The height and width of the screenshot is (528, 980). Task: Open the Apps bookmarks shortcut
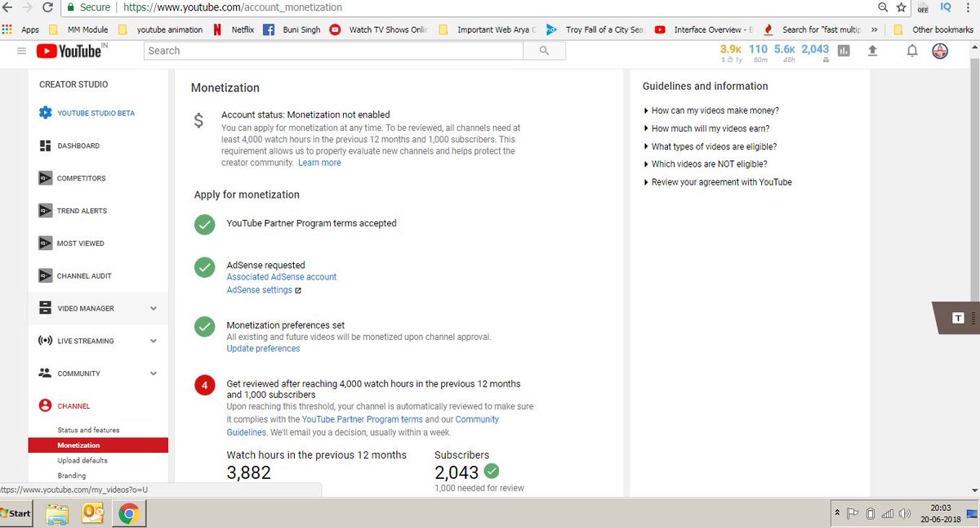coord(21,29)
